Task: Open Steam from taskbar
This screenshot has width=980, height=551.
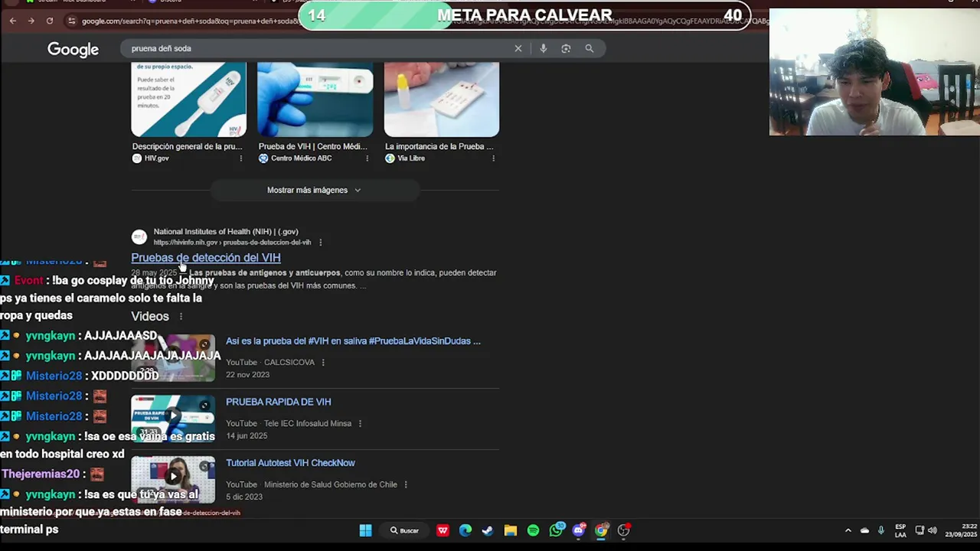Action: [x=488, y=530]
